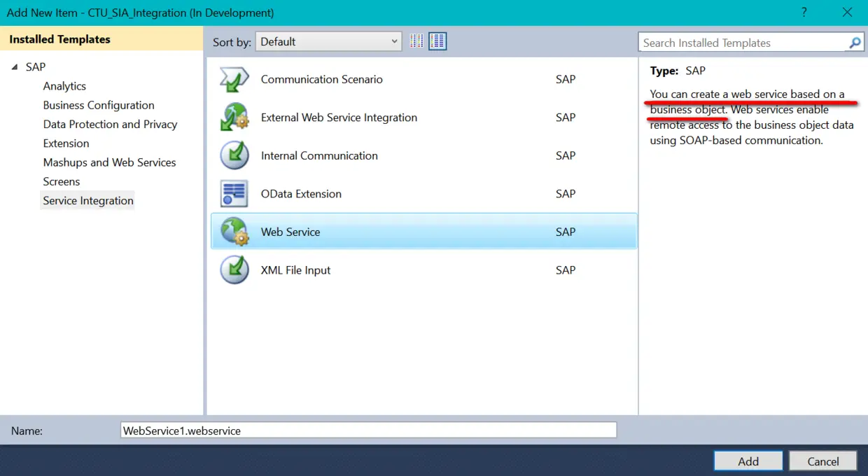Click into the Name input field
The image size is (868, 476).
pyautogui.click(x=369, y=430)
